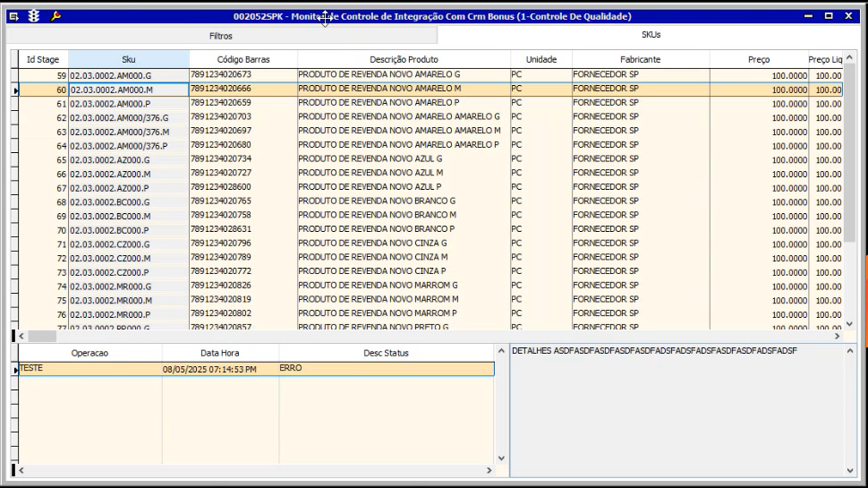Image resolution: width=868 pixels, height=488 pixels.
Task: Click SKU grid scroll-right arrow
Action: point(837,337)
